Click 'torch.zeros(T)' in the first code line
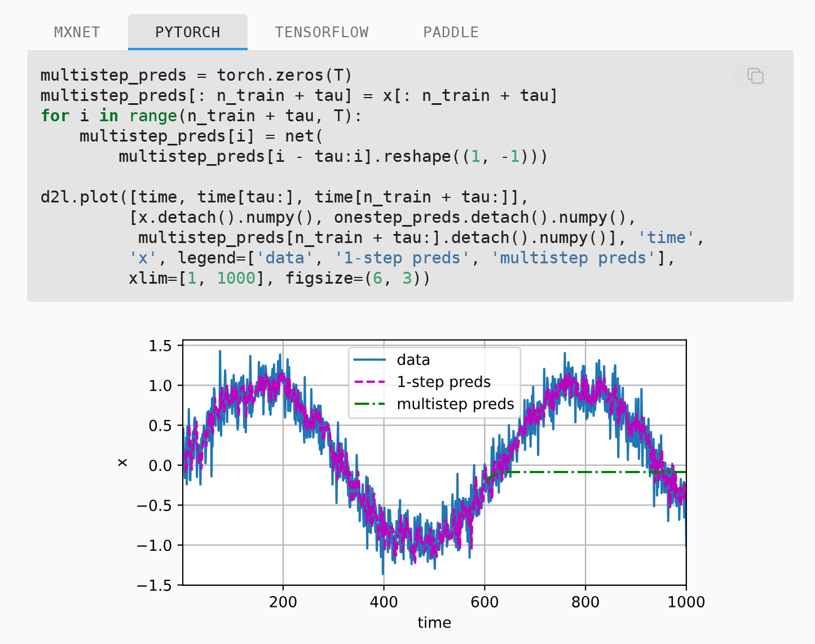 284,75
